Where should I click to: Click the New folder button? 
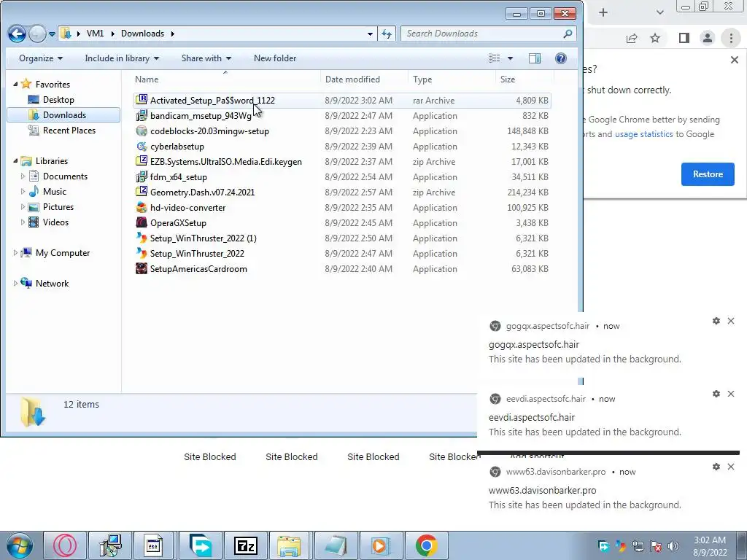[x=275, y=58]
